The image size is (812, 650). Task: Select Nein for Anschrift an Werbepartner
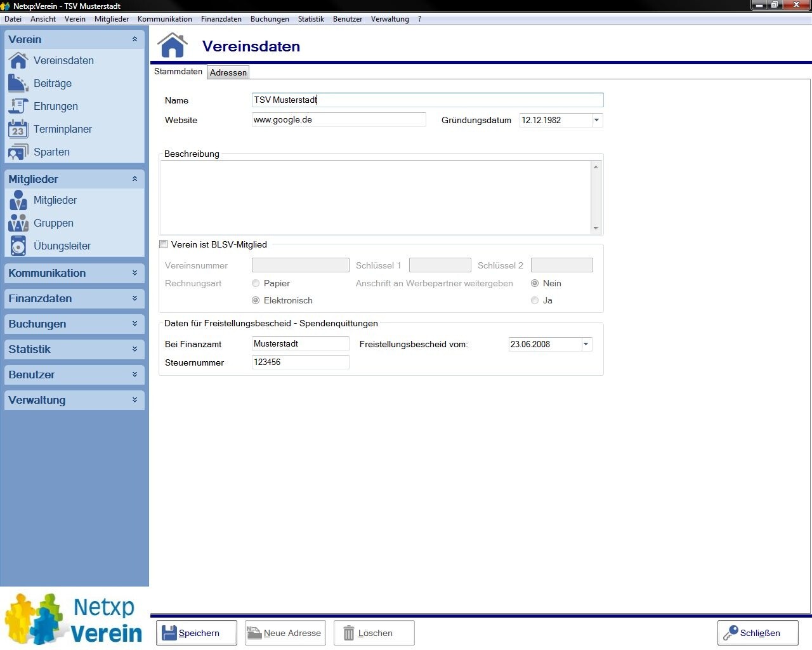point(535,283)
